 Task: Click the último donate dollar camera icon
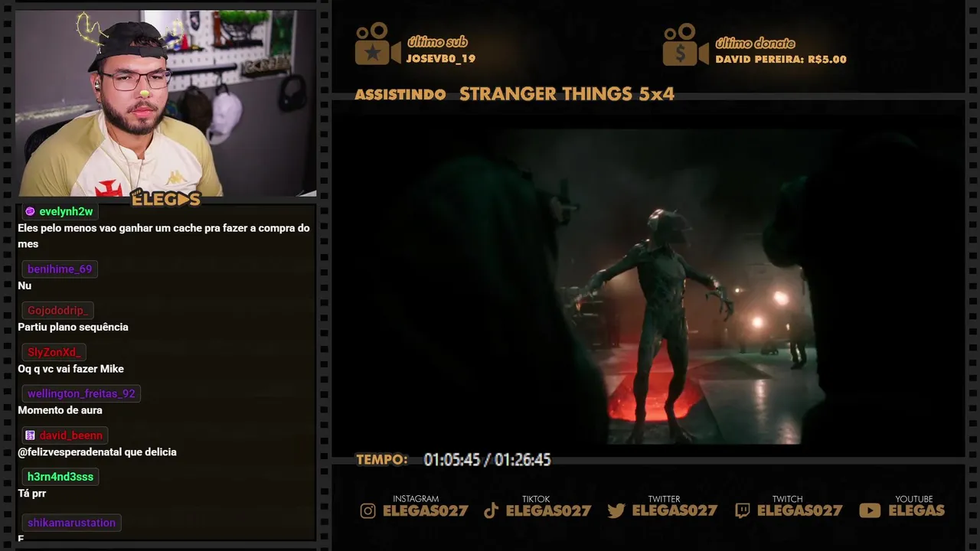686,44
